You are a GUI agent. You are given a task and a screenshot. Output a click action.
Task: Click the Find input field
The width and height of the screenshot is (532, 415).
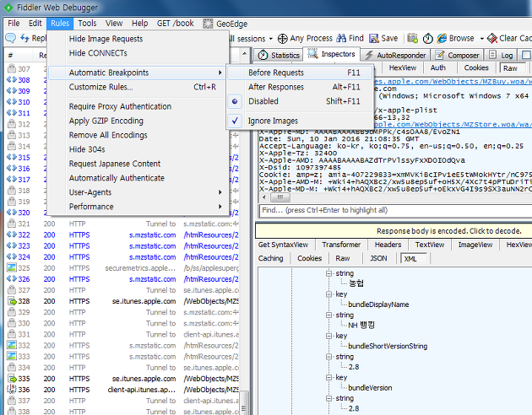[x=396, y=210]
